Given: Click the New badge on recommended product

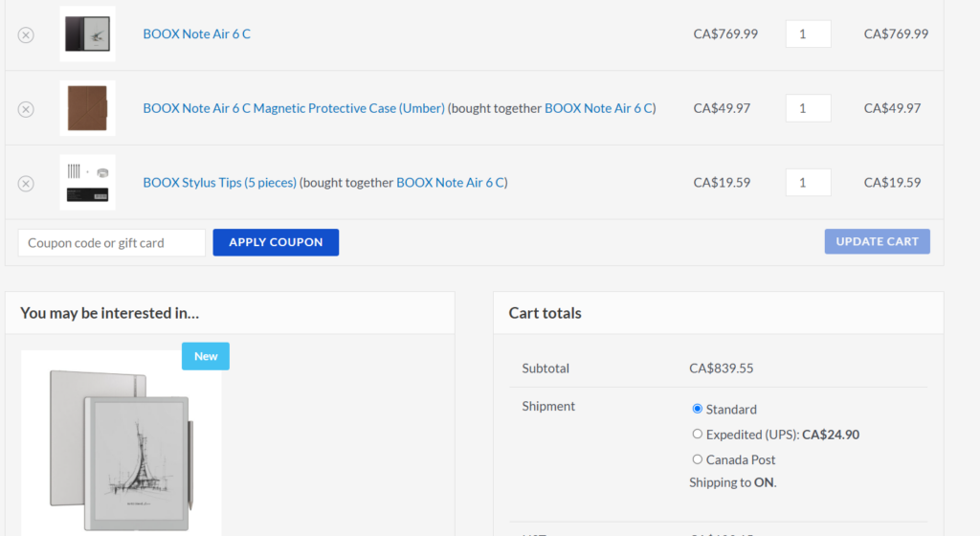Looking at the screenshot, I should tap(206, 356).
